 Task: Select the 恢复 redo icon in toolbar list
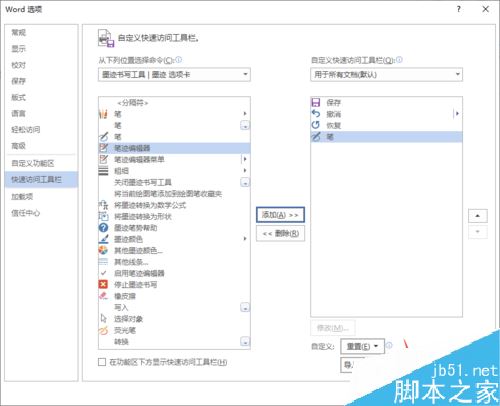(x=316, y=125)
